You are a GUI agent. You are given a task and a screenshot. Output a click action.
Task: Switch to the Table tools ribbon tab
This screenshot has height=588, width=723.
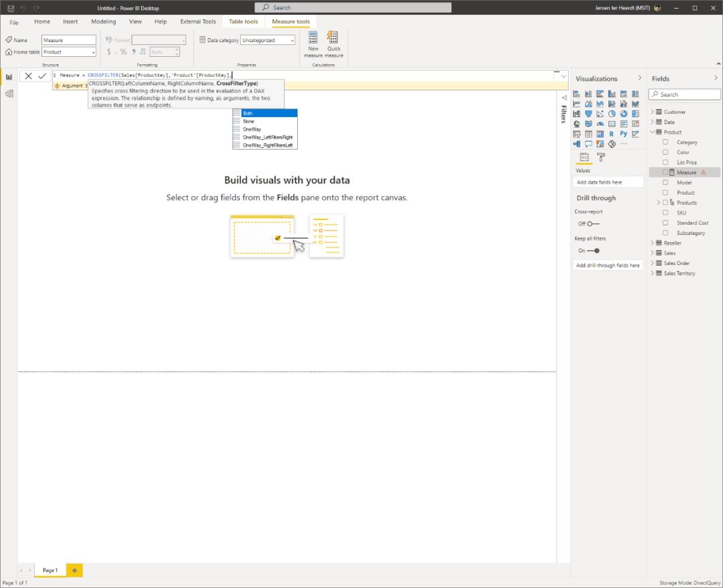coord(243,21)
